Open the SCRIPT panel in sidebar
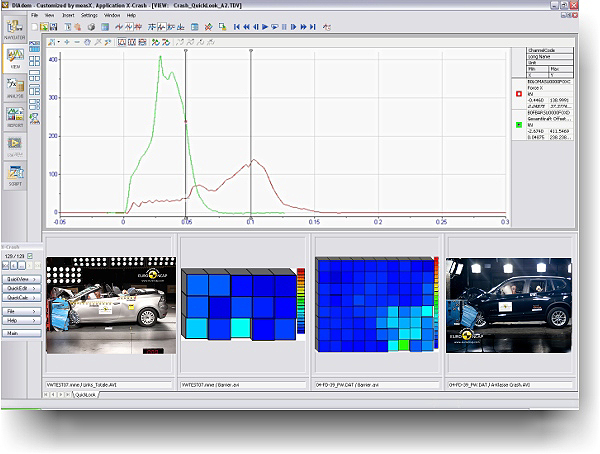The image size is (600, 454). [15, 175]
